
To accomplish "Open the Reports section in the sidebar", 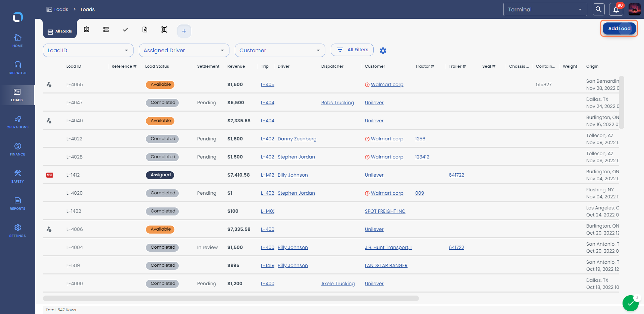I will coord(17,203).
